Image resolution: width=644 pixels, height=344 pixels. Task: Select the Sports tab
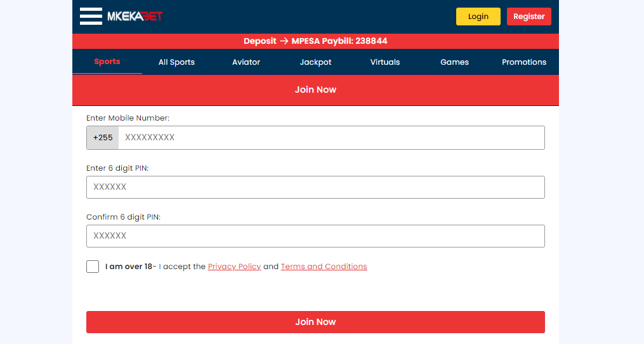coord(107,62)
